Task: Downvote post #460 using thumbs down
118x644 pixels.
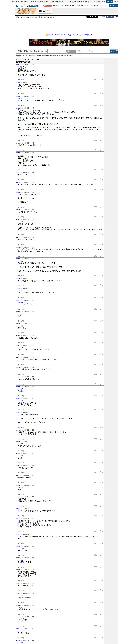Action: pos(101,217)
